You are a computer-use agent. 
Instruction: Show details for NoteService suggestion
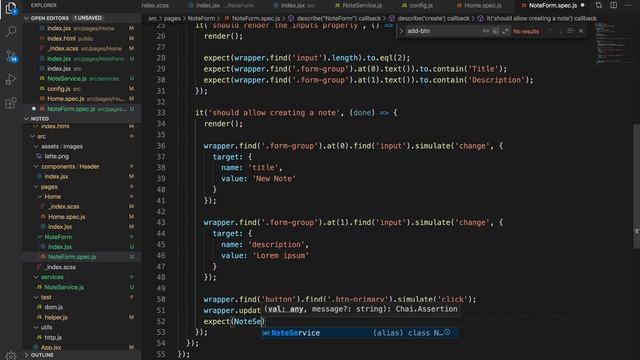pyautogui.click(x=448, y=333)
